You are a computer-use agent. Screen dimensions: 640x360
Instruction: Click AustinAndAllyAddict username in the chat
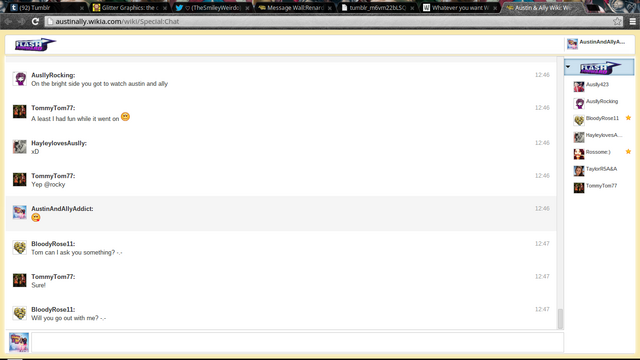coord(62,209)
